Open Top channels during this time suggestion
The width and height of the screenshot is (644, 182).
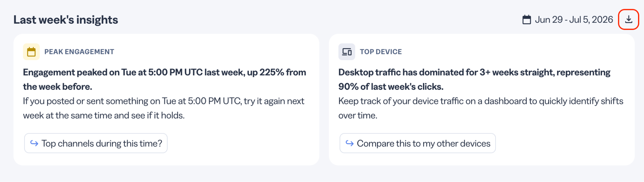click(96, 143)
